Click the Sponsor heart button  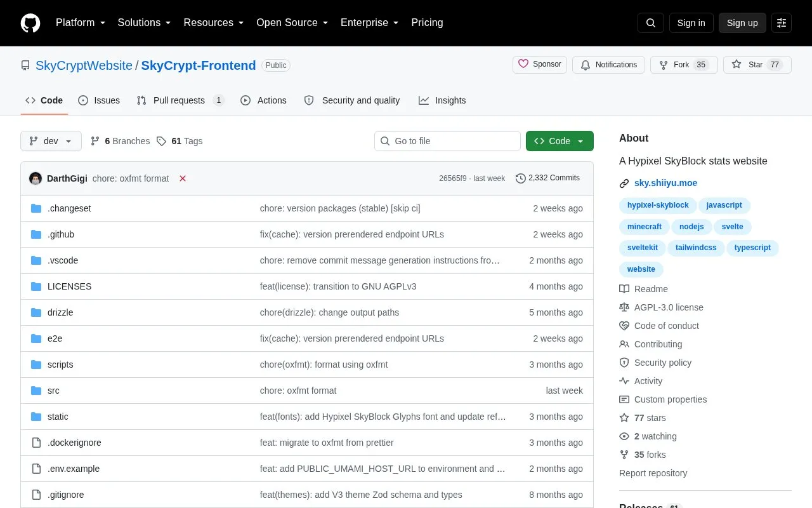point(540,64)
